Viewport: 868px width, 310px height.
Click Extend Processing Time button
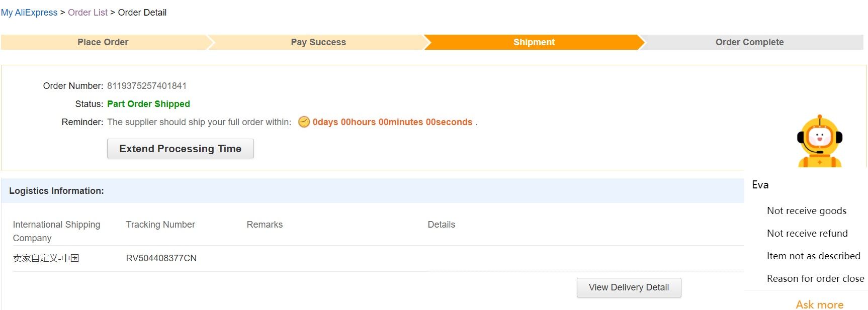coord(181,149)
